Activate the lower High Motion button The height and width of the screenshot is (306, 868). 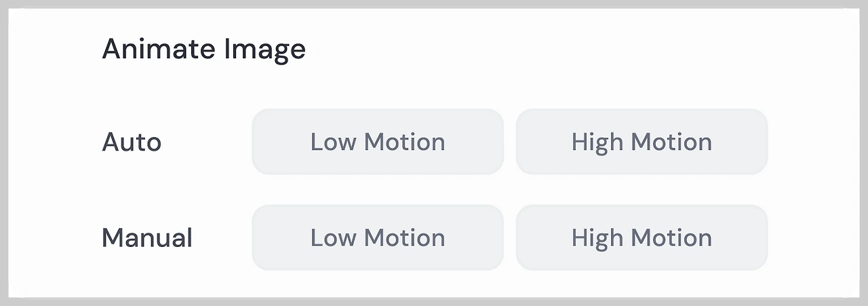tap(642, 237)
